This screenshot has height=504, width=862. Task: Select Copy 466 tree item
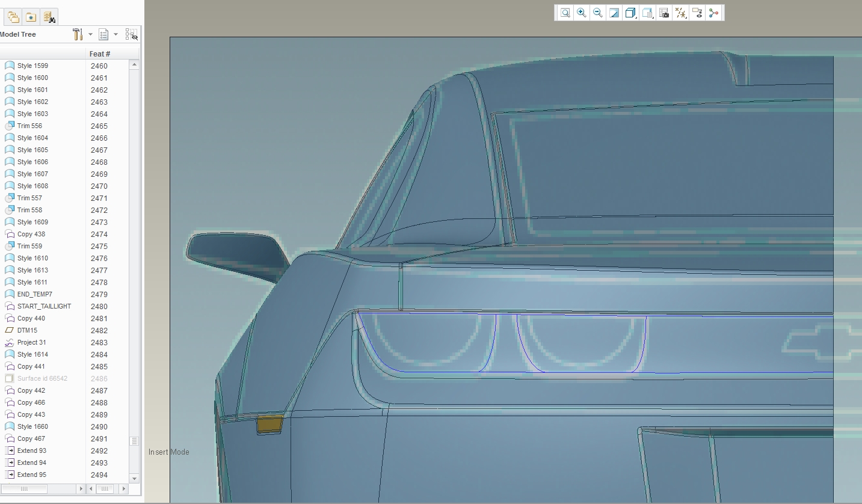point(31,402)
